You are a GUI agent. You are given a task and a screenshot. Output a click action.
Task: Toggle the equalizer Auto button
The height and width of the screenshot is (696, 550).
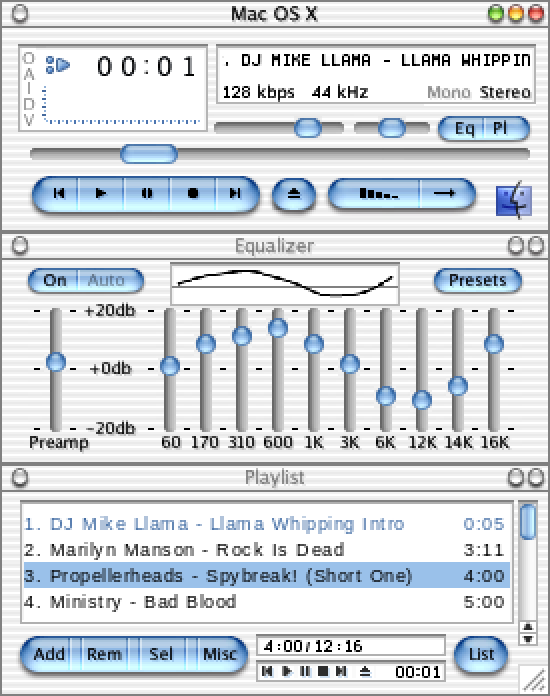tap(110, 281)
